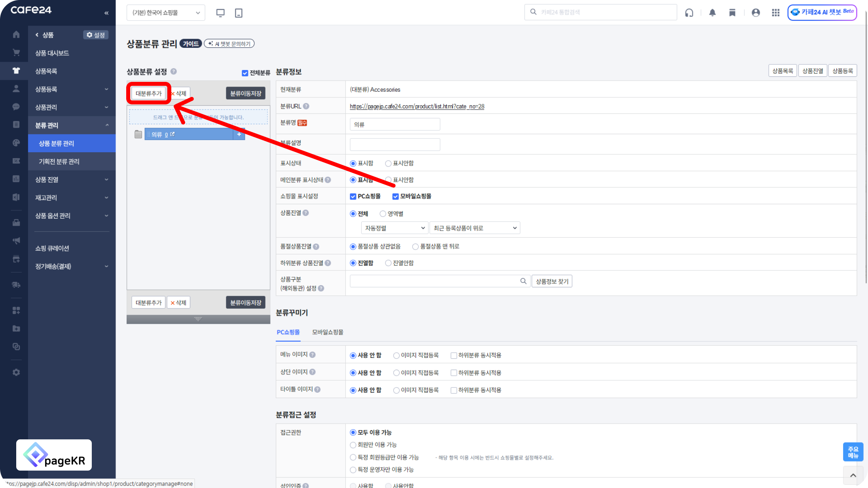This screenshot has width=868, height=488.
Task: Click the notification bell icon
Action: (712, 13)
